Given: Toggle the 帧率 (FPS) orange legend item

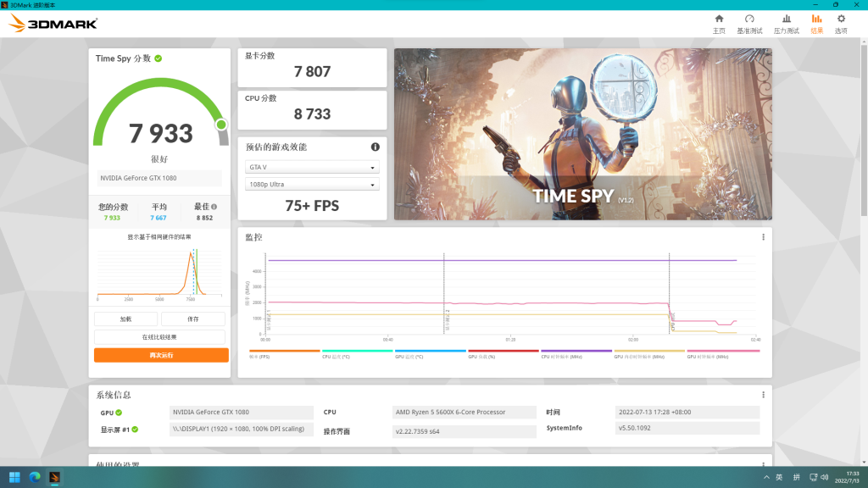Looking at the screenshot, I should click(285, 353).
